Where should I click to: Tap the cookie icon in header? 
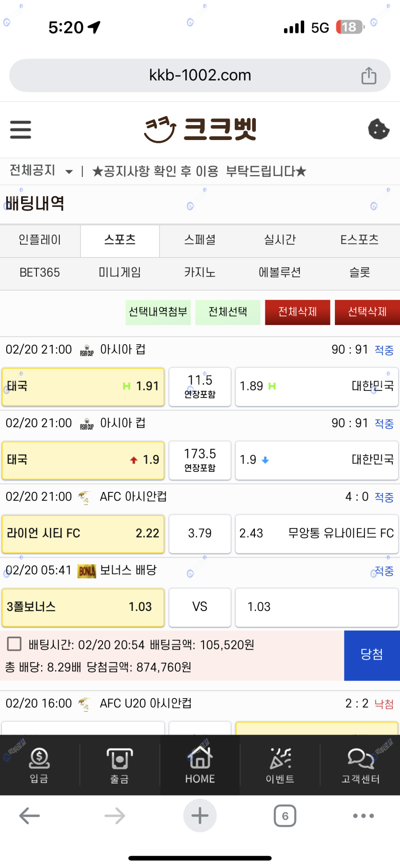pos(378,129)
